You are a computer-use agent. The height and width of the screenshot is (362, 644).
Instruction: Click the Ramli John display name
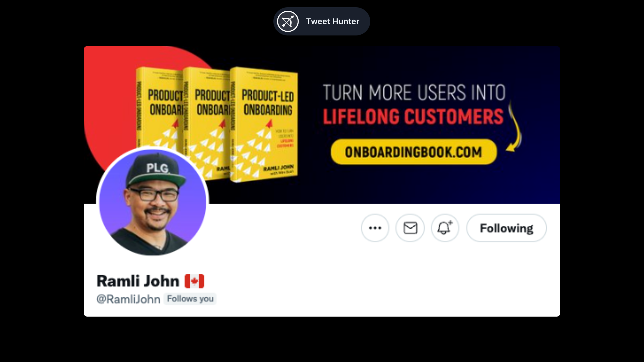pyautogui.click(x=138, y=281)
